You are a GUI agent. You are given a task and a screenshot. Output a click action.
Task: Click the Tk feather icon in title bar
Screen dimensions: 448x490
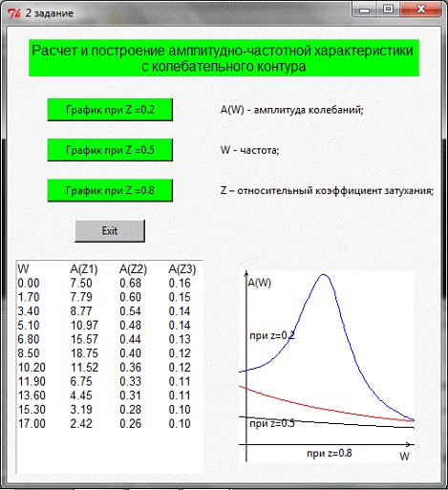[13, 13]
